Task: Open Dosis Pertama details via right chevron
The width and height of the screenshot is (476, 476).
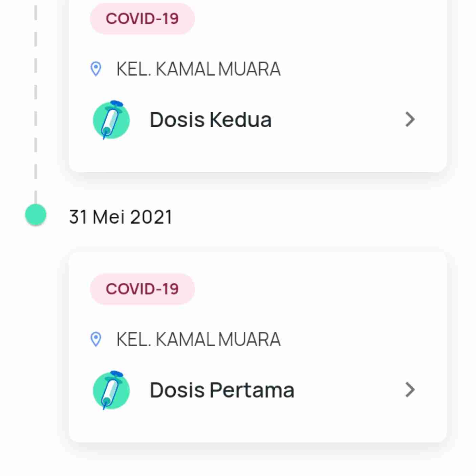Action: (410, 390)
